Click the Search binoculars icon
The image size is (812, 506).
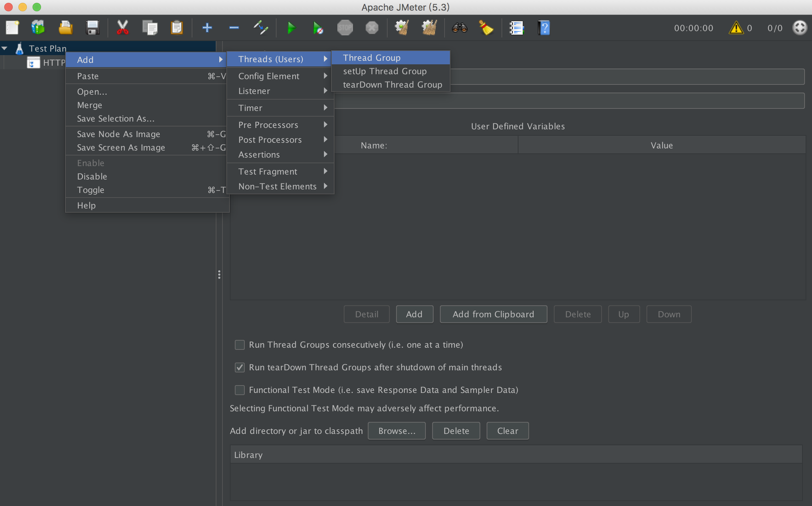(x=459, y=28)
